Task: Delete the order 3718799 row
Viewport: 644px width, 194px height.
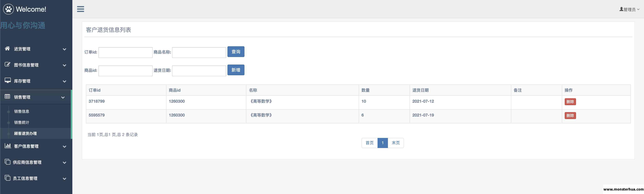Action: [x=570, y=102]
